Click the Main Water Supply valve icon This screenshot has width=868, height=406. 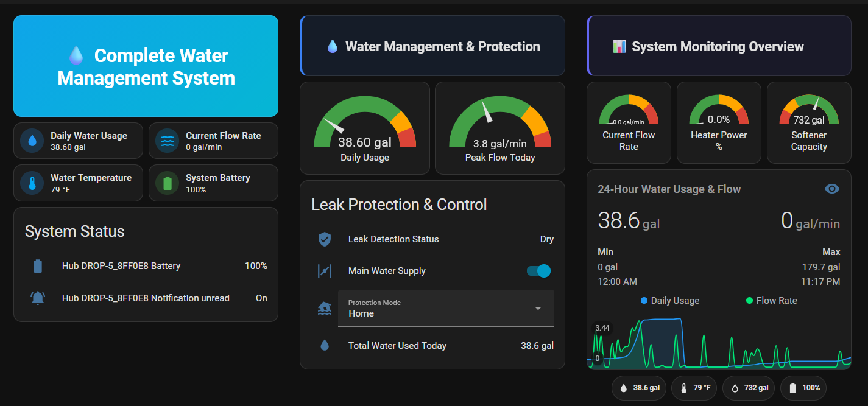click(325, 271)
